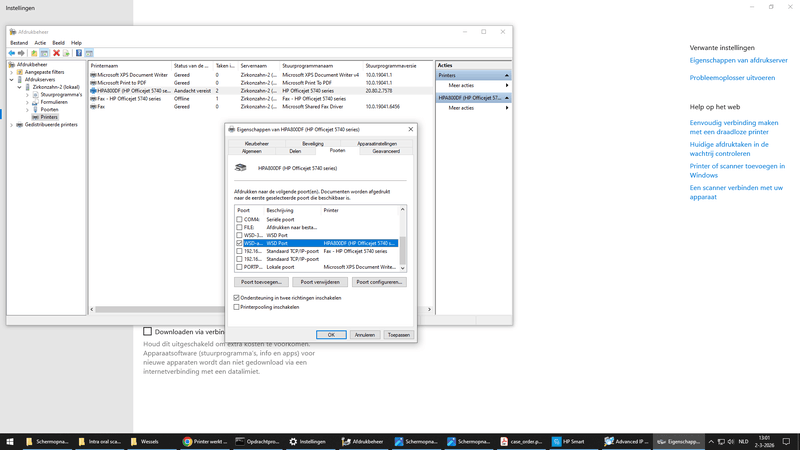Select the Printers tree node
The width and height of the screenshot is (800, 450).
49,117
